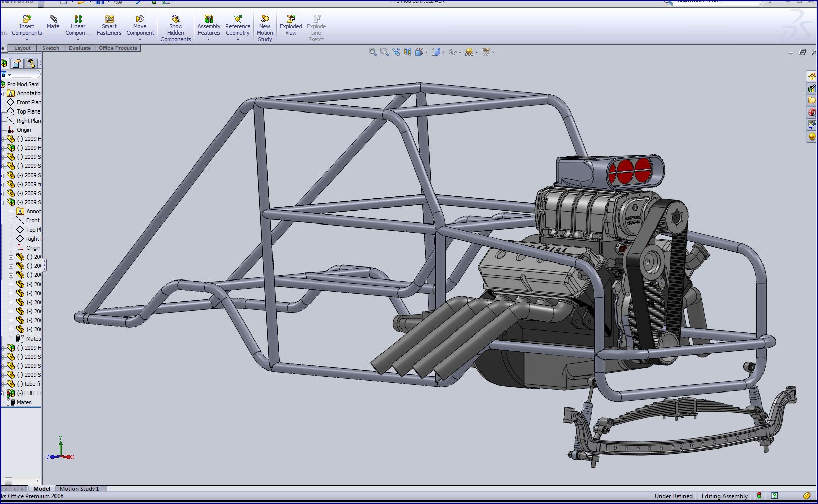Expand the nested Annotations folder

tap(11, 212)
